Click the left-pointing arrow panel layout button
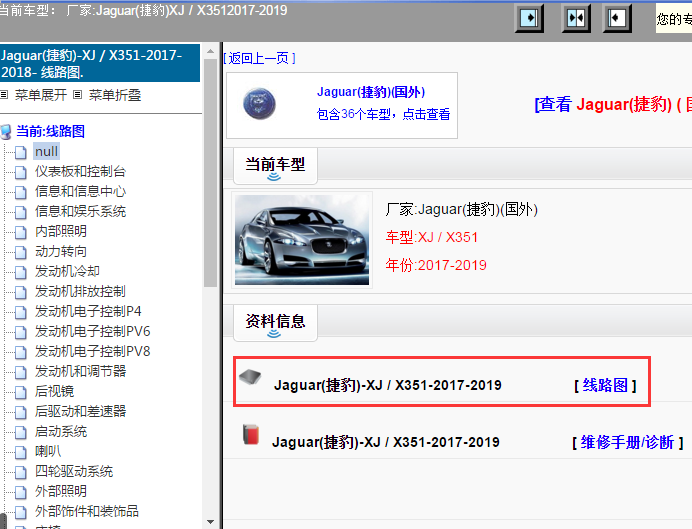This screenshot has height=529, width=692. (x=617, y=19)
